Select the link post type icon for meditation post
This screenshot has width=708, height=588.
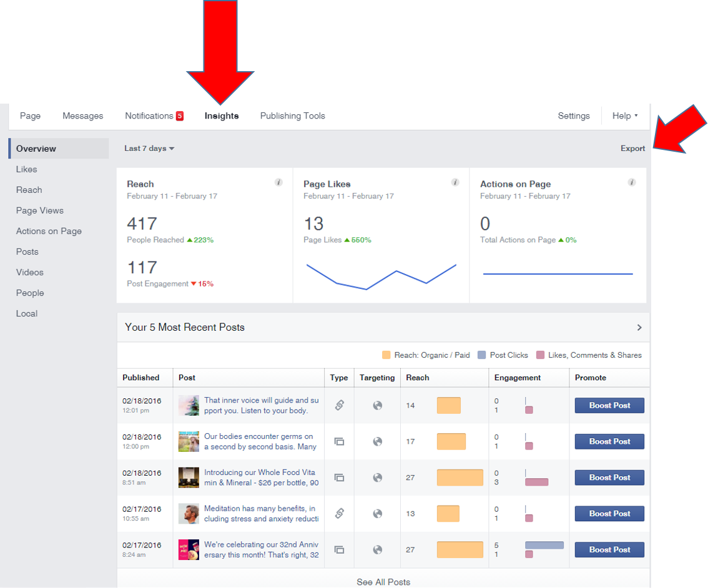pos(339,513)
